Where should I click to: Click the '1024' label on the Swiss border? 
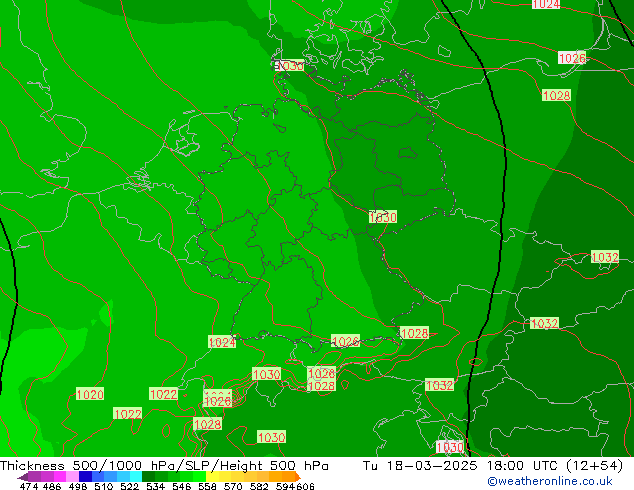(x=222, y=342)
